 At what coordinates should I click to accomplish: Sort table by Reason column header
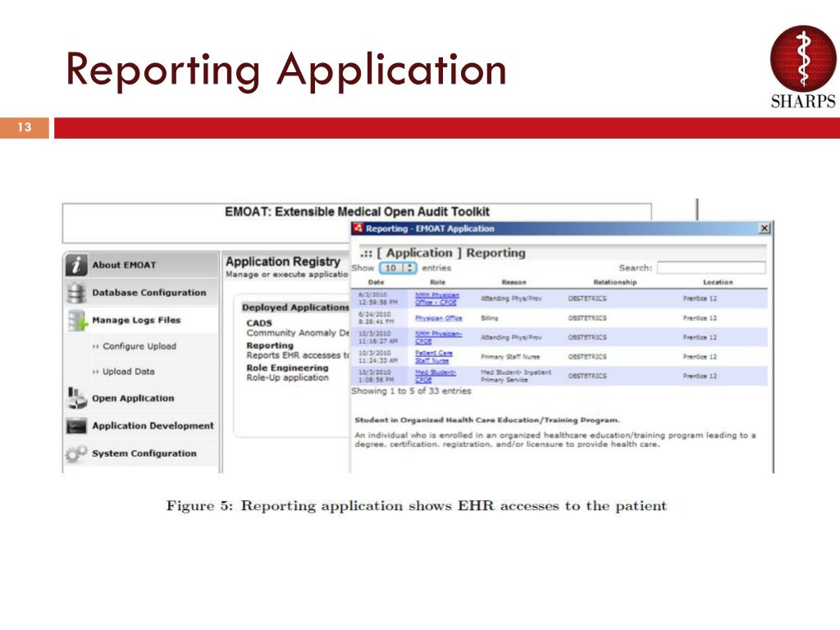click(x=514, y=282)
